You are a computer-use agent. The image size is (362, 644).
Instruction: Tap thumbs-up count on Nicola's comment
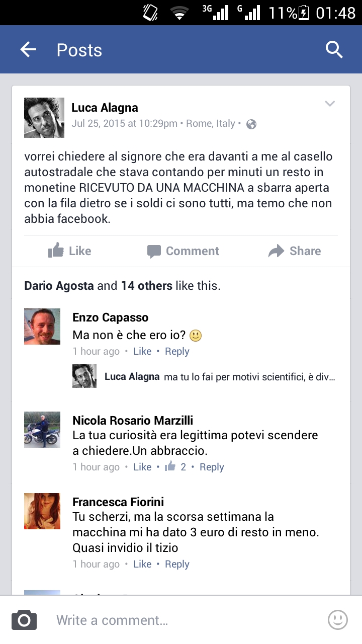[175, 467]
